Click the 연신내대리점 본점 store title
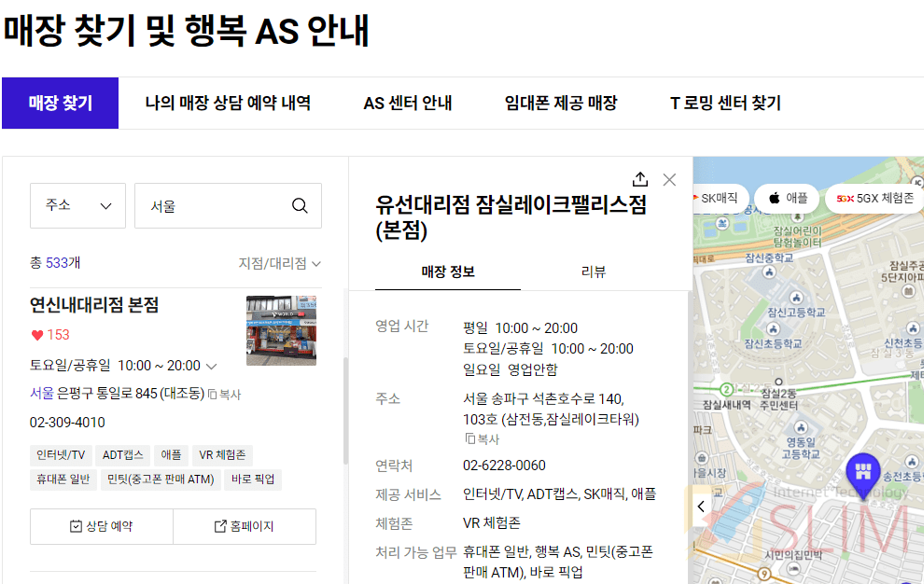 point(94,305)
